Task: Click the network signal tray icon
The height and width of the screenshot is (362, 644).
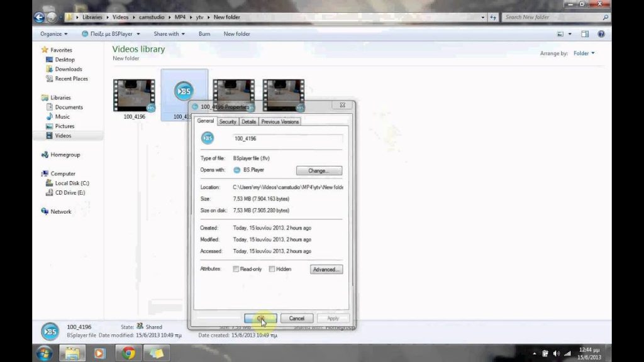Action: coord(568,353)
